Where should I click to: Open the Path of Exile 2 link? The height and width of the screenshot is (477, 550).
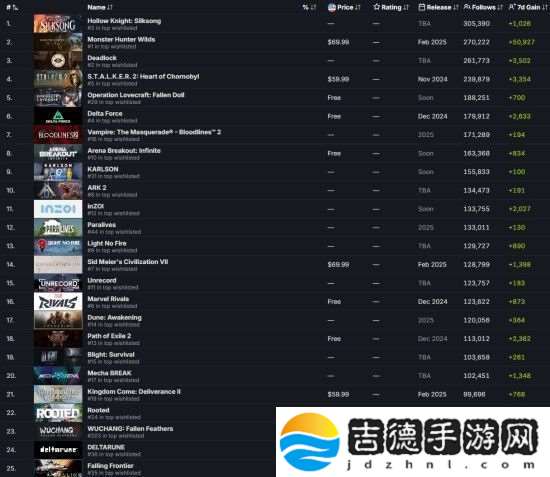109,336
